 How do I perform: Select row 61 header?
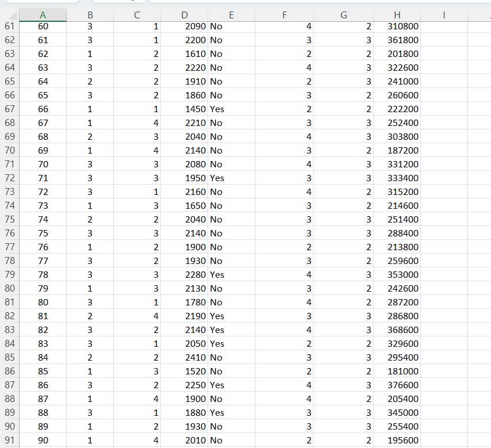[x=9, y=26]
